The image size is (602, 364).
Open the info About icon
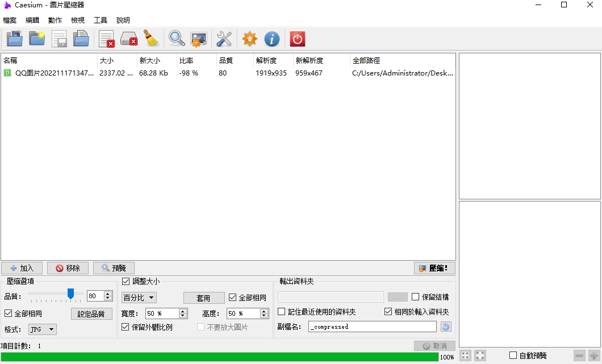tap(273, 39)
